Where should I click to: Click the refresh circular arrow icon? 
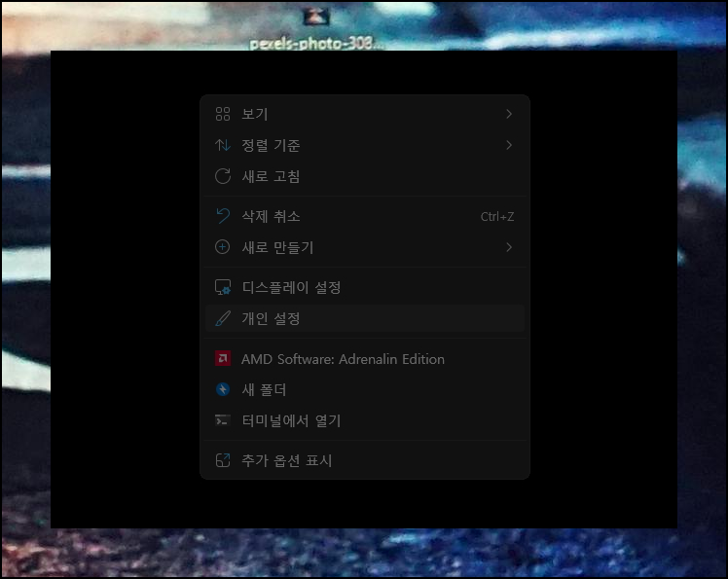pyautogui.click(x=223, y=176)
